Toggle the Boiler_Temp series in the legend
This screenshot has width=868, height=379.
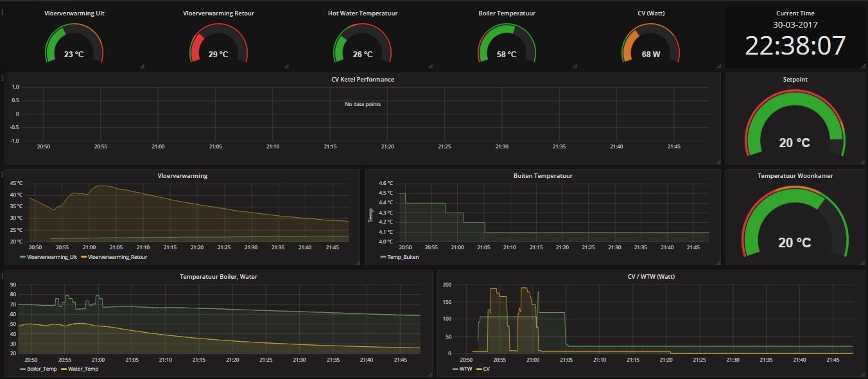(x=42, y=369)
